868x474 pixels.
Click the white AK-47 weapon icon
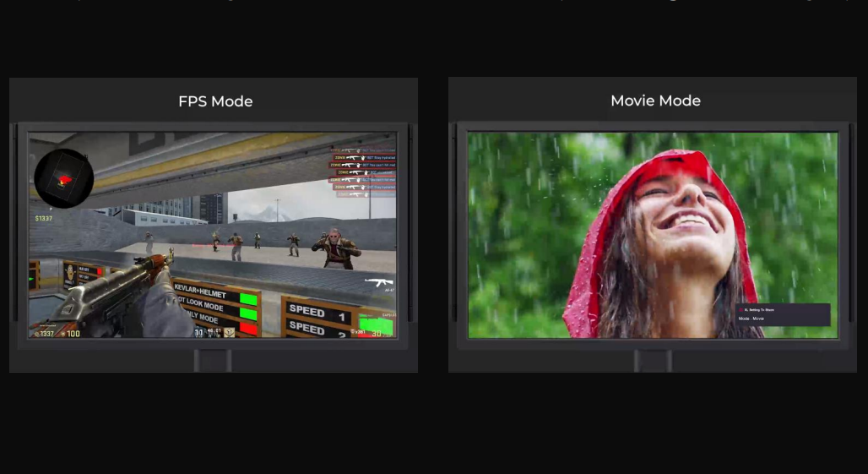[377, 283]
